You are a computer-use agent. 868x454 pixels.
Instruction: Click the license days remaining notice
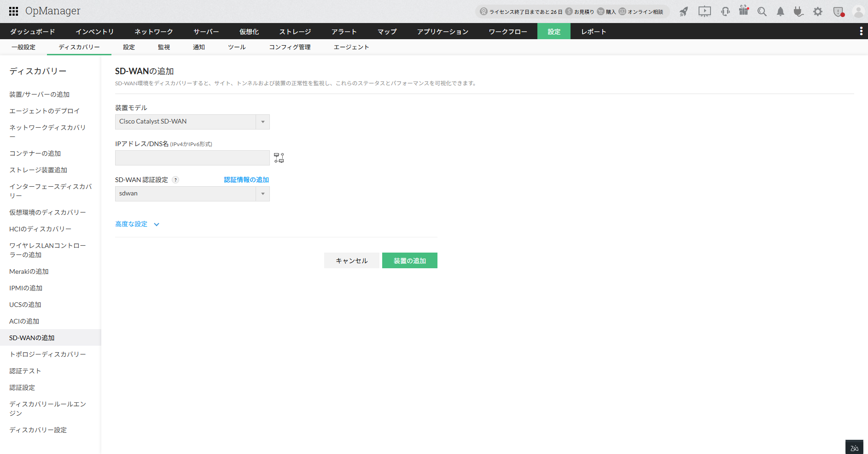click(x=521, y=12)
